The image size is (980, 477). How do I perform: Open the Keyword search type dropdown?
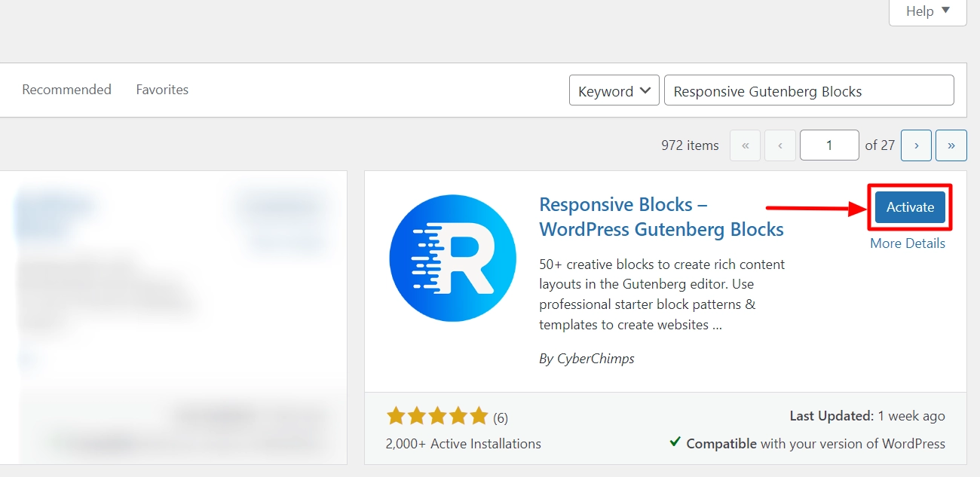point(614,90)
